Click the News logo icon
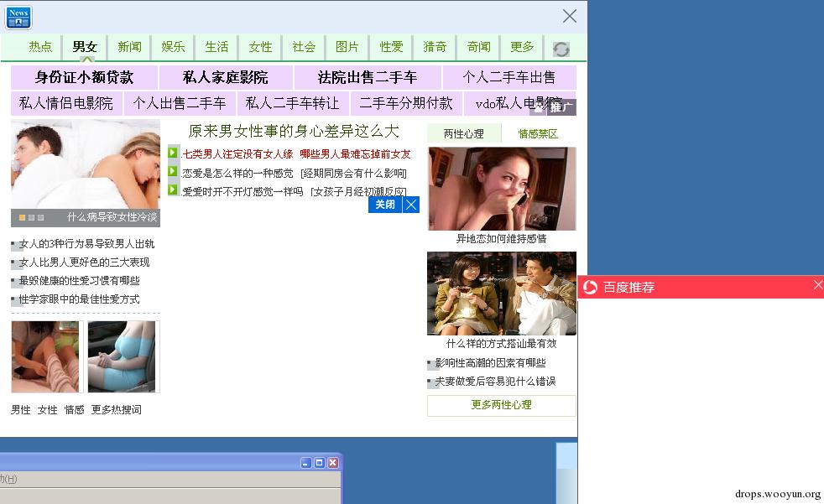824x504 pixels. tap(18, 17)
